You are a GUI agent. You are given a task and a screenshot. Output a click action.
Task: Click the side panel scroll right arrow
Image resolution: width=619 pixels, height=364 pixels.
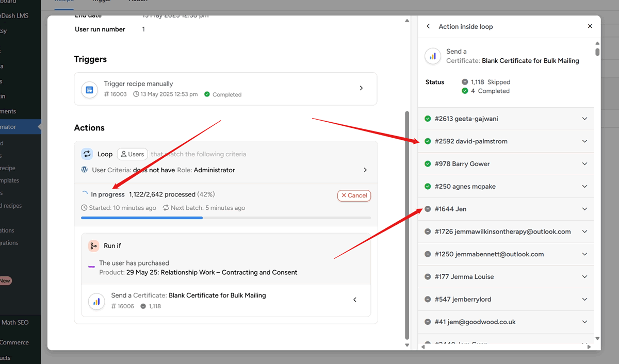coord(590,347)
